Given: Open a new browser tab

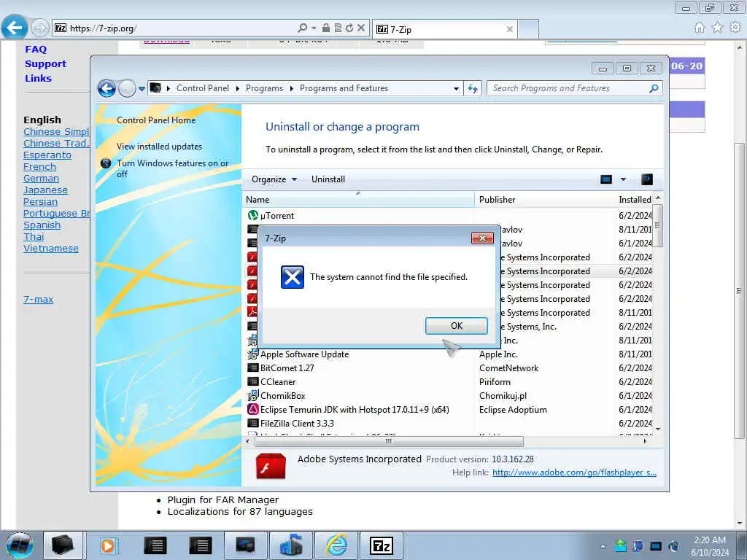Looking at the screenshot, I should coord(528,29).
